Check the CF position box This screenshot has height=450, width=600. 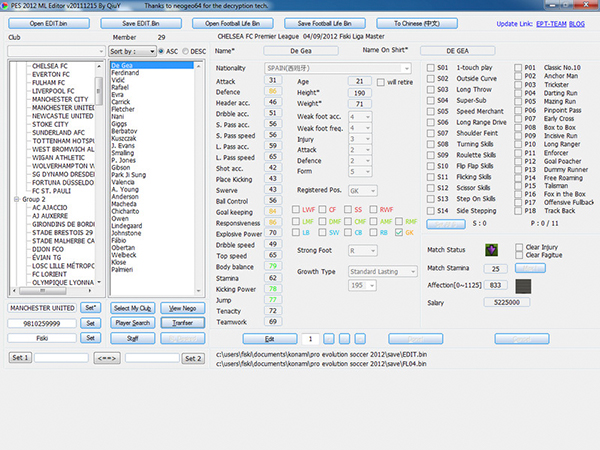click(323, 209)
